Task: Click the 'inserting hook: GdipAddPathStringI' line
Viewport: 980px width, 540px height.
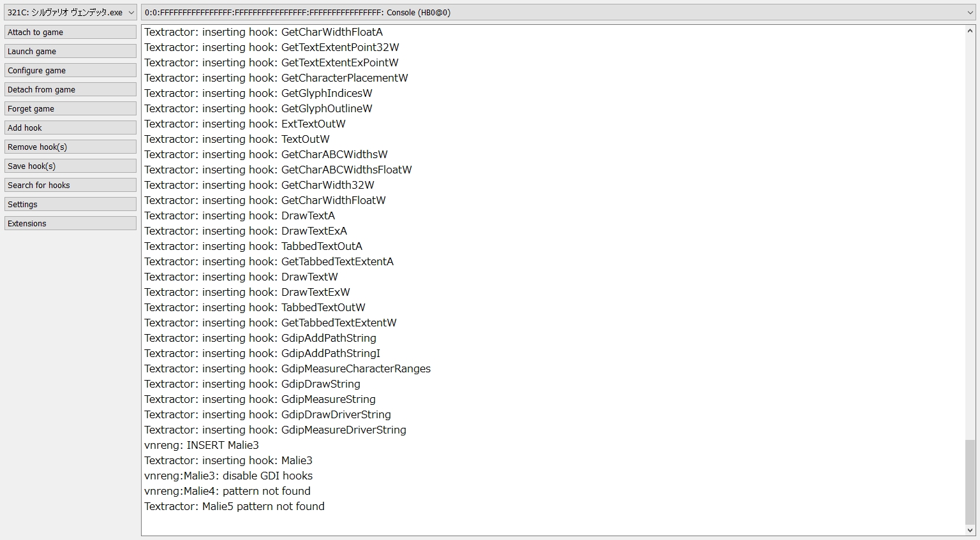Action: point(262,353)
